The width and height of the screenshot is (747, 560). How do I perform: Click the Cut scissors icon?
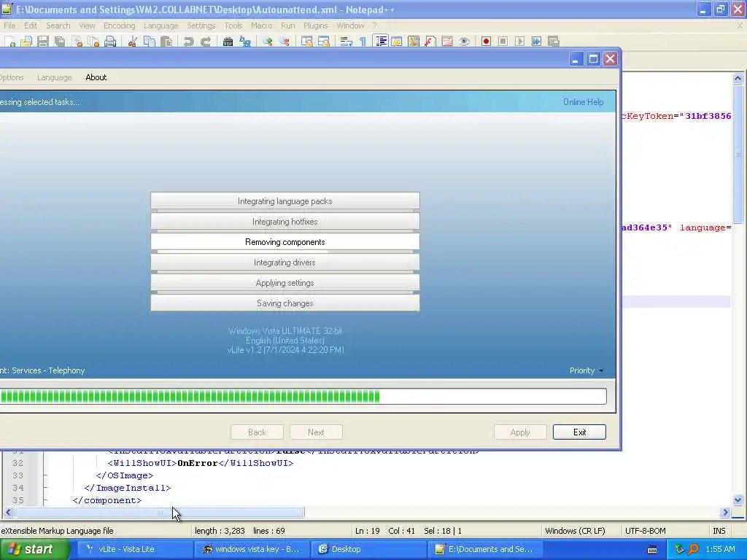[133, 42]
